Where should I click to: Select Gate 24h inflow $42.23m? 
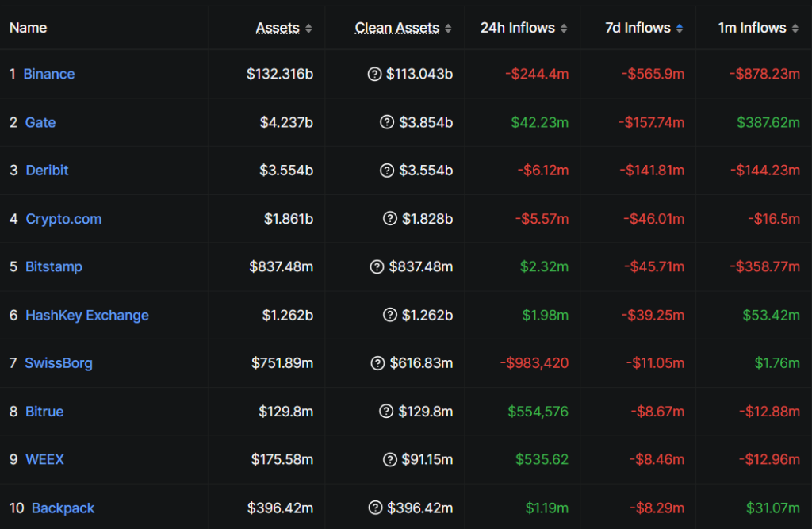pos(539,122)
